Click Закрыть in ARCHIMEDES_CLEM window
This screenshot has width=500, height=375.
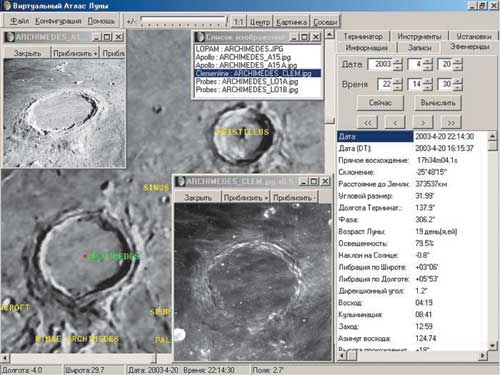pyautogui.click(x=198, y=197)
